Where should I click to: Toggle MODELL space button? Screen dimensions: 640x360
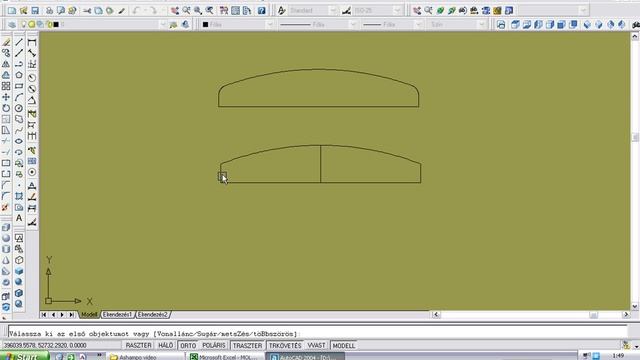(x=344, y=345)
